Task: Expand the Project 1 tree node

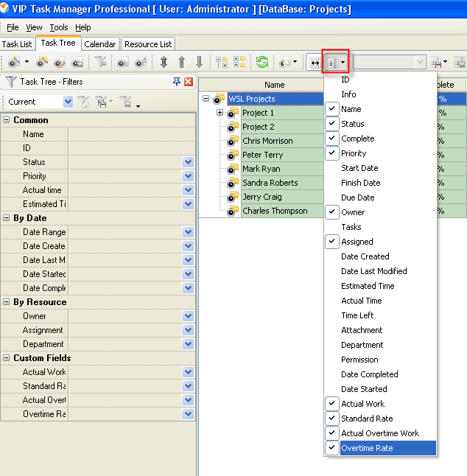Action: point(220,113)
